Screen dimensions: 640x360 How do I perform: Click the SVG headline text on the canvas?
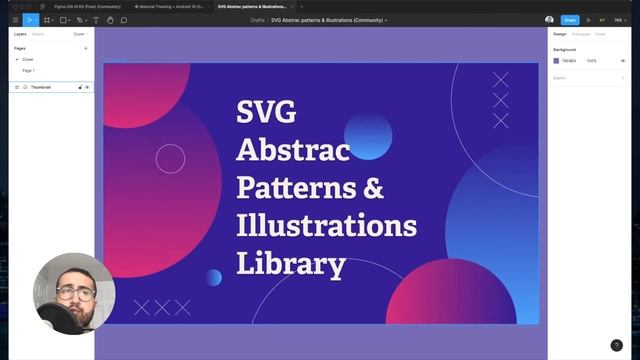point(266,111)
